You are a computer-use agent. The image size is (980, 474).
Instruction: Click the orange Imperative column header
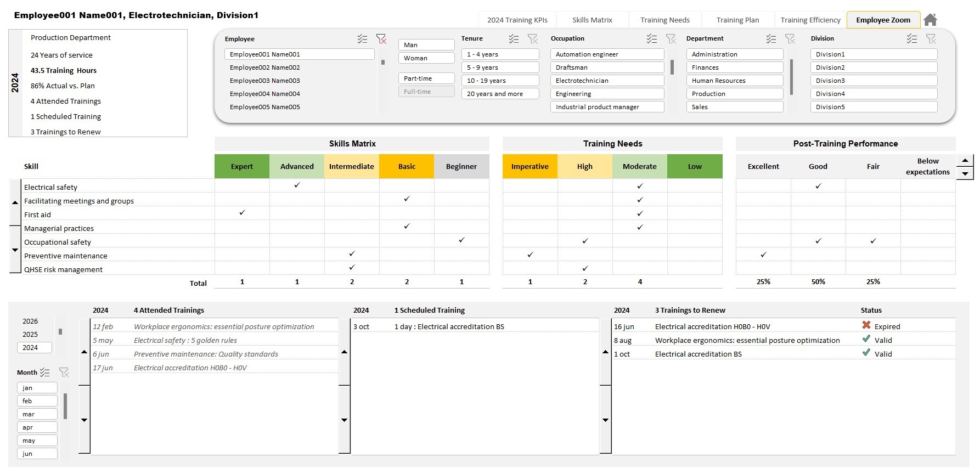tap(530, 166)
